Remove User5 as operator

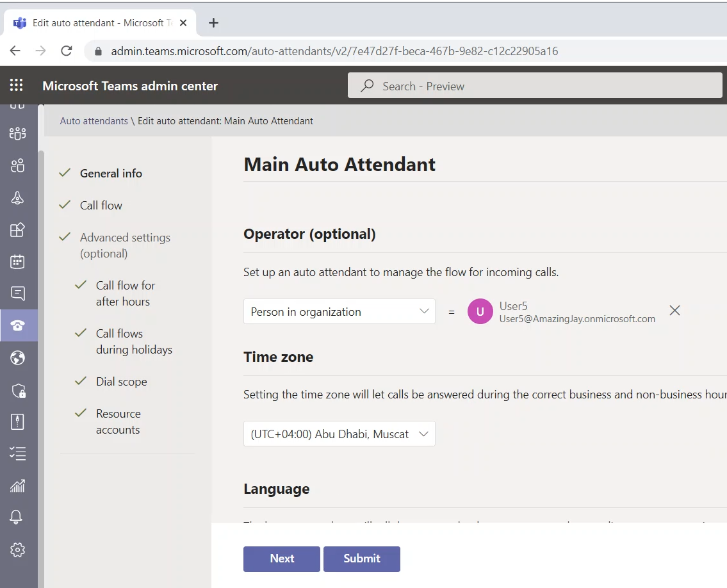674,311
